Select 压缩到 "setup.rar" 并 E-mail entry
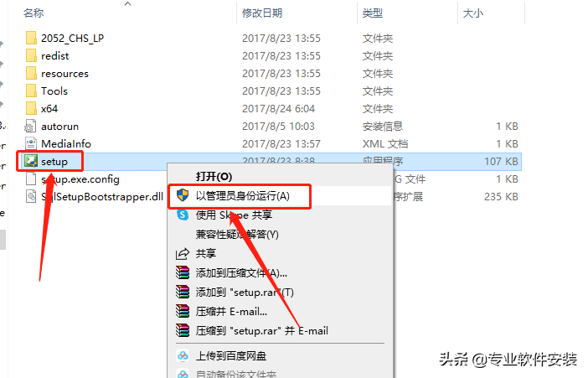Viewport: 588px width, 378px height. tap(261, 331)
